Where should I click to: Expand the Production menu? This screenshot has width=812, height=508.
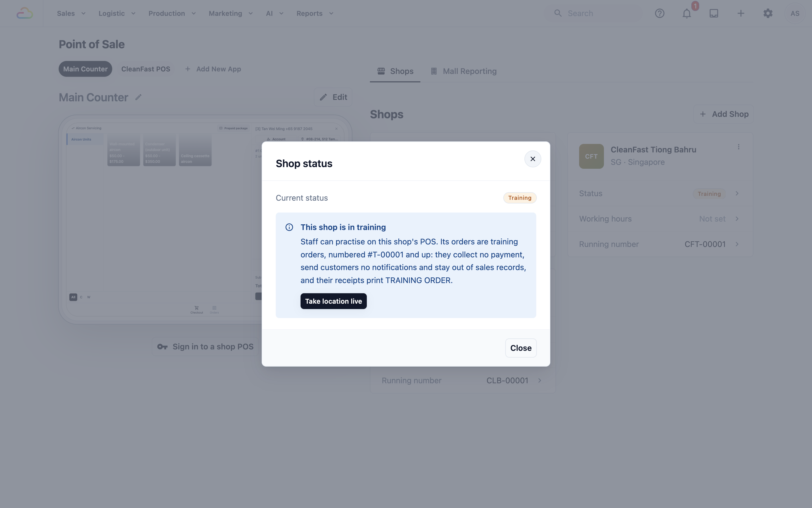[172, 14]
